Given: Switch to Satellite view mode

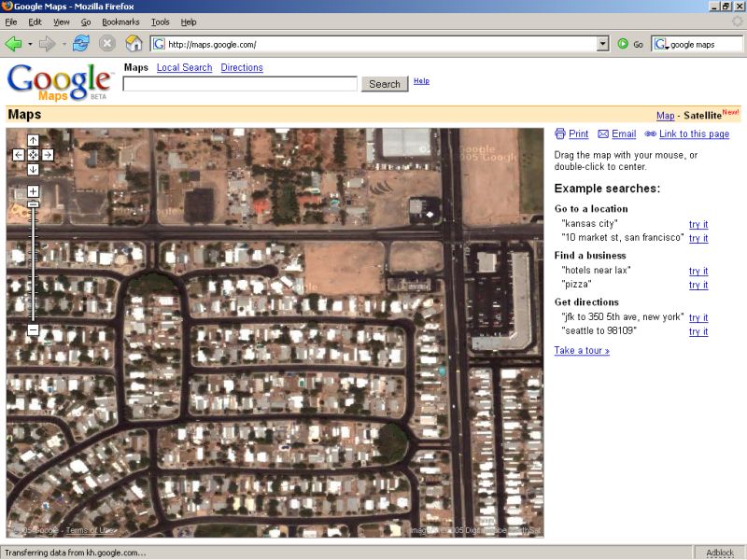Looking at the screenshot, I should tap(702, 116).
